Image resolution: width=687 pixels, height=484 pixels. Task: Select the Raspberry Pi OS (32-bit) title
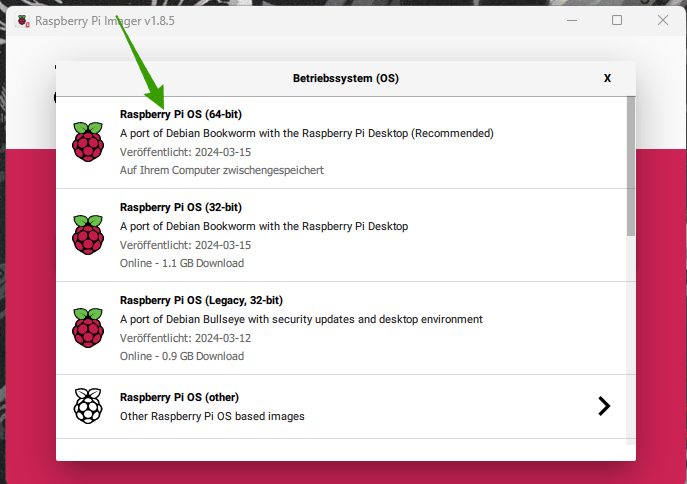(x=181, y=207)
